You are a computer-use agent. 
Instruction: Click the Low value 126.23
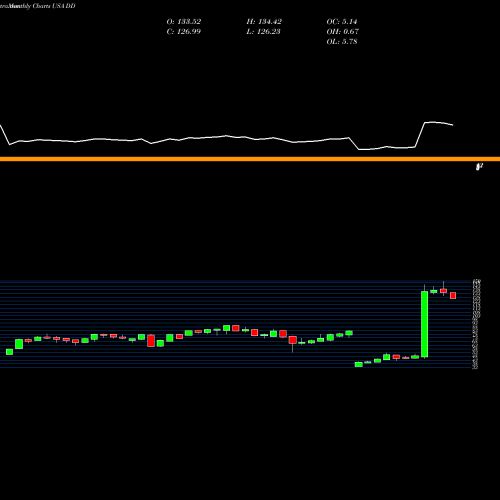click(263, 32)
